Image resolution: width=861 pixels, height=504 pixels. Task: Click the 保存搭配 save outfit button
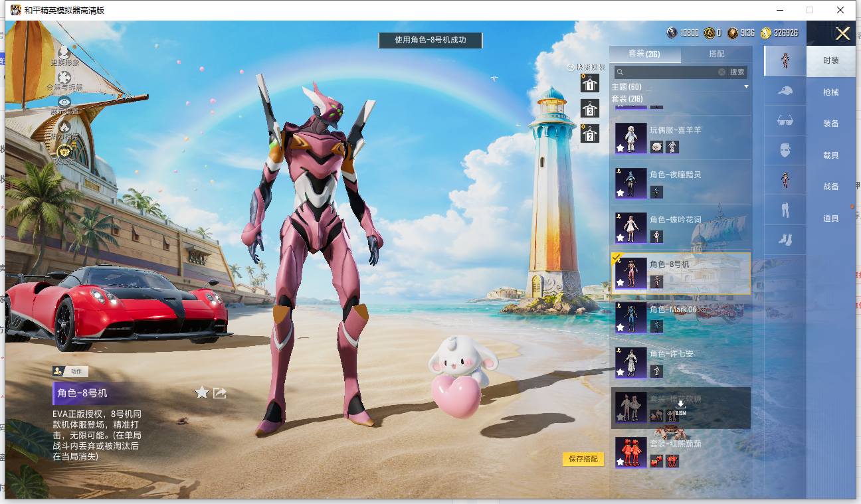tap(583, 459)
